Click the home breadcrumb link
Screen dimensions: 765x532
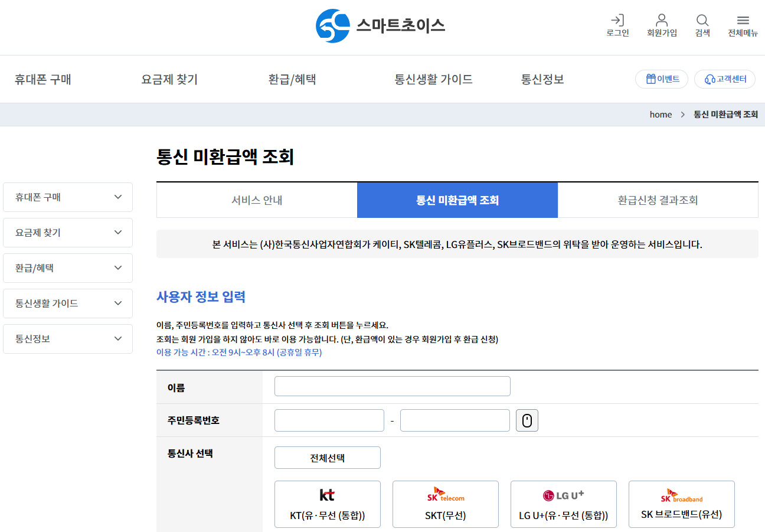[x=661, y=114]
